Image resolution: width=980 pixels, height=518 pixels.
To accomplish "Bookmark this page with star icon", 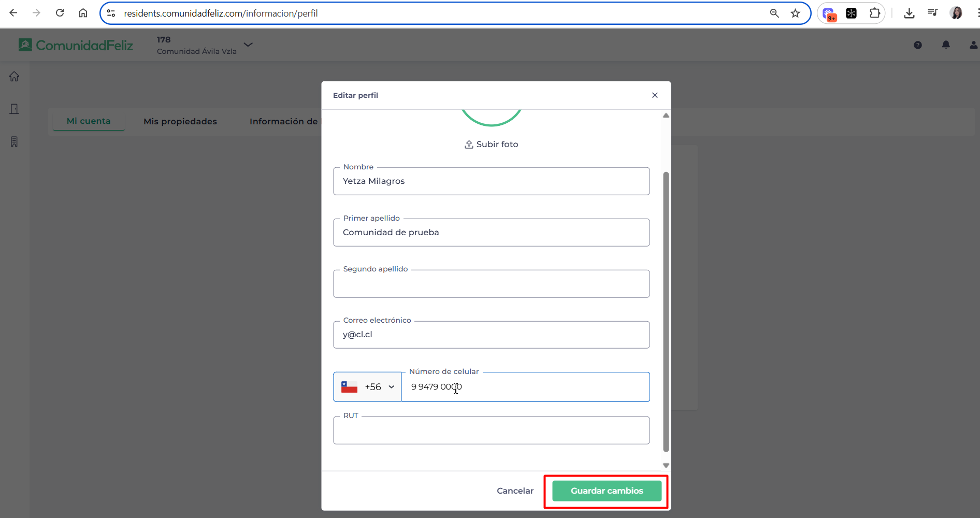I will tap(795, 13).
